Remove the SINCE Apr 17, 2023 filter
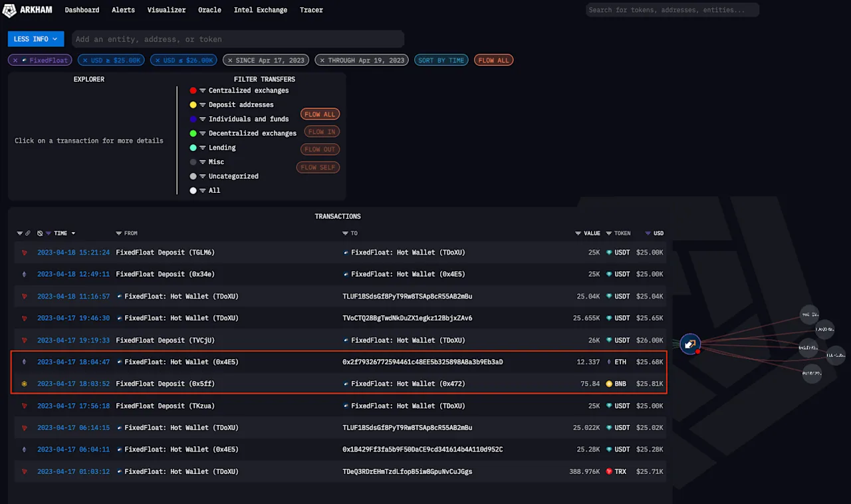Viewport: 851px width, 504px height. point(230,61)
